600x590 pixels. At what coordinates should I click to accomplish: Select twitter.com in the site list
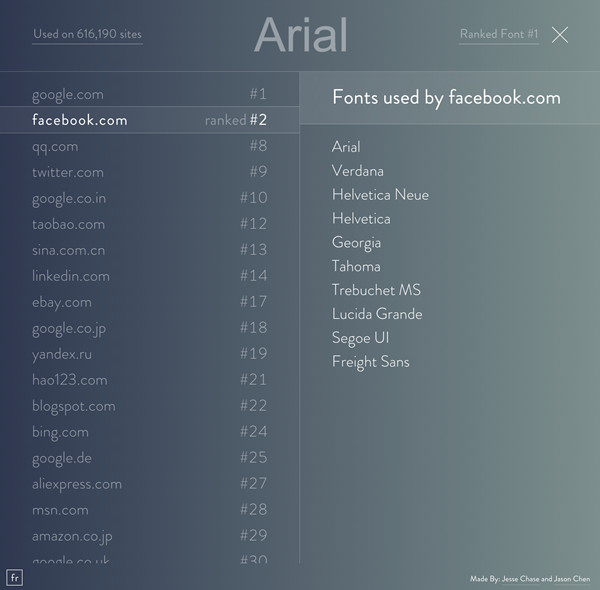coord(150,172)
